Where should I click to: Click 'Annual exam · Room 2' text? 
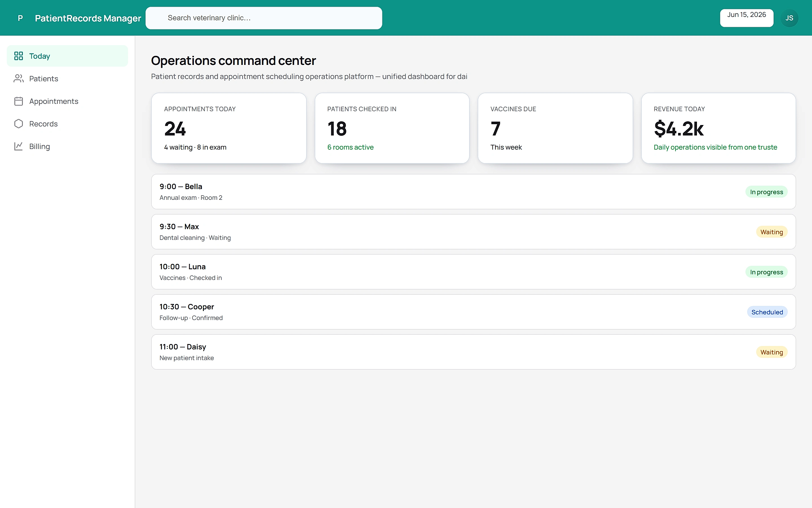coord(191,198)
